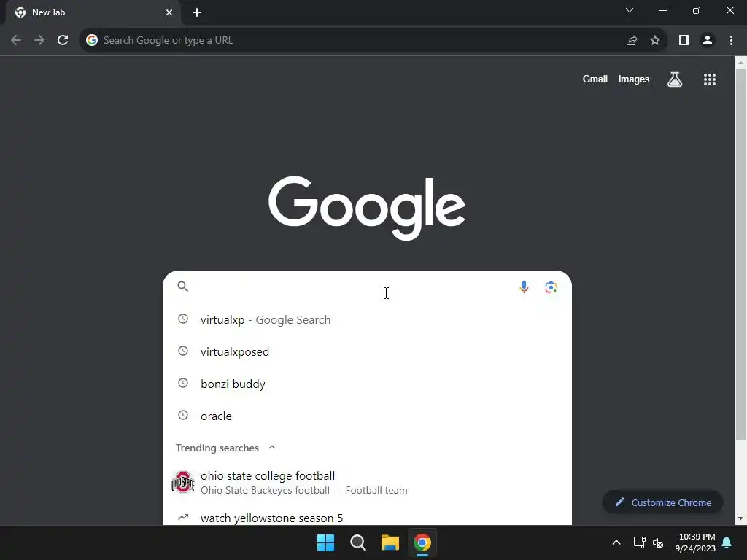The width and height of the screenshot is (747, 560).
Task: Open Gmail link
Action: 595,79
